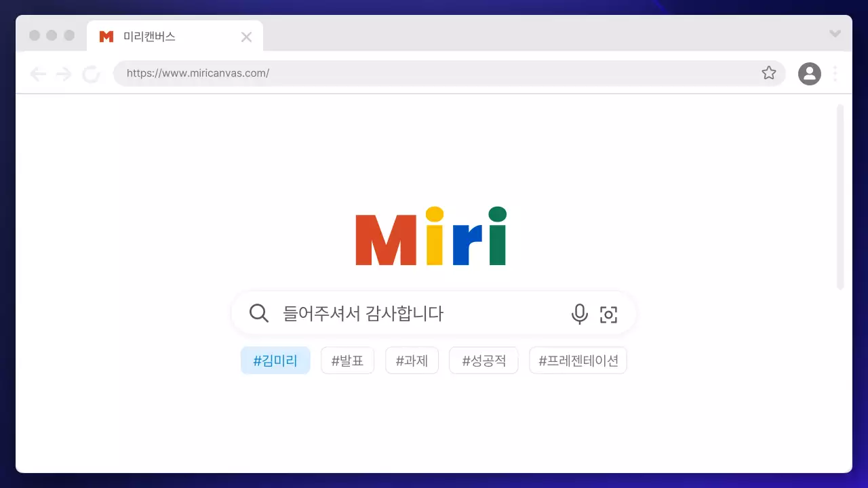The height and width of the screenshot is (488, 868).
Task: Select the highlighted #김미리 hashtag chip
Action: pyautogui.click(x=275, y=360)
